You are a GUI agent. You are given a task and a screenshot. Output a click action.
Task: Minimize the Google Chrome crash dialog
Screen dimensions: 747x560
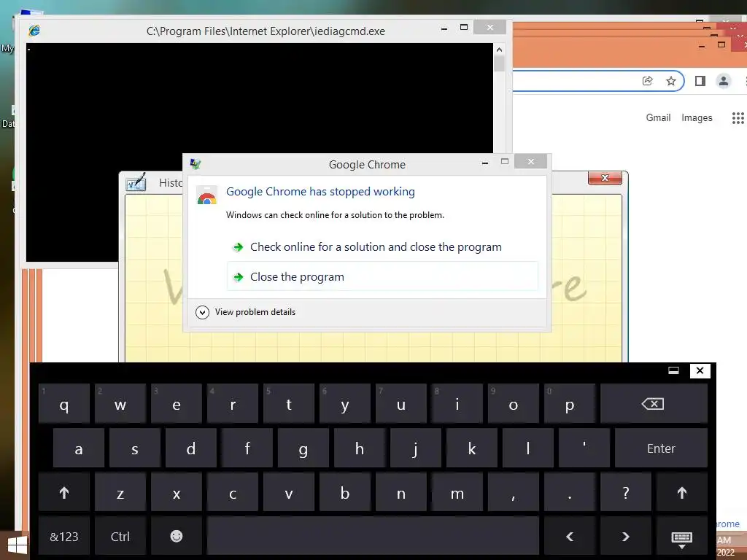485,163
